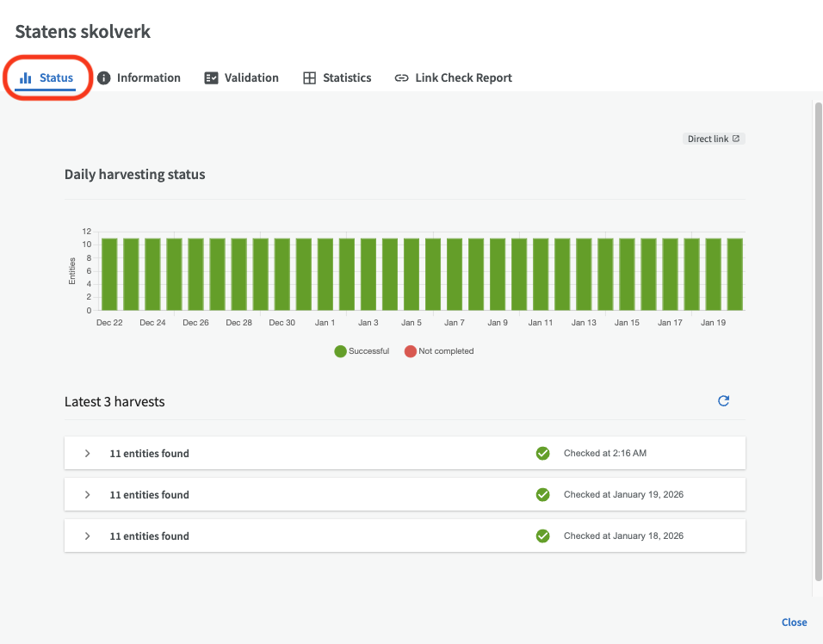The image size is (823, 644).
Task: Refresh the latest harvests list
Action: [x=723, y=401]
